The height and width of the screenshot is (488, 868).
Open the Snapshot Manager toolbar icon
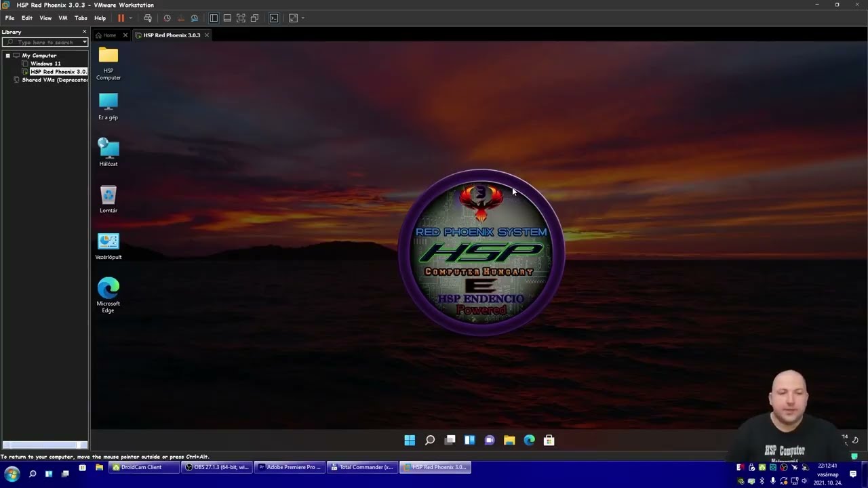(195, 18)
